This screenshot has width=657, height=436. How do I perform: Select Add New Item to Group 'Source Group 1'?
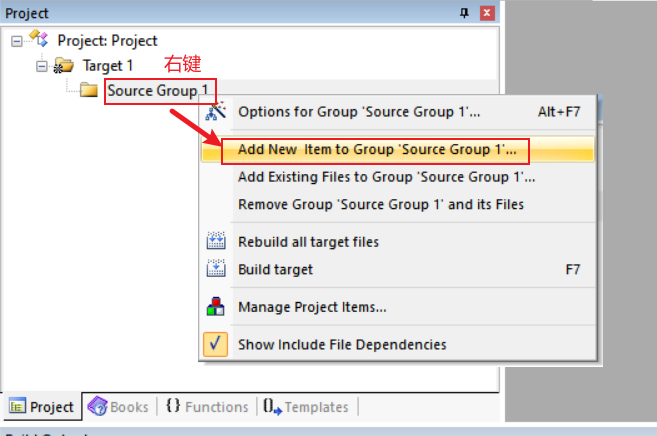point(377,150)
